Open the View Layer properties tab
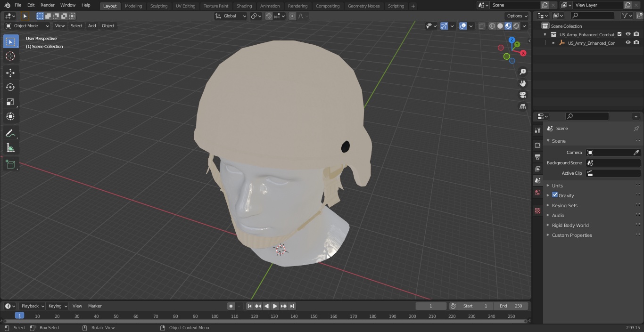The image size is (644, 332). [x=537, y=169]
